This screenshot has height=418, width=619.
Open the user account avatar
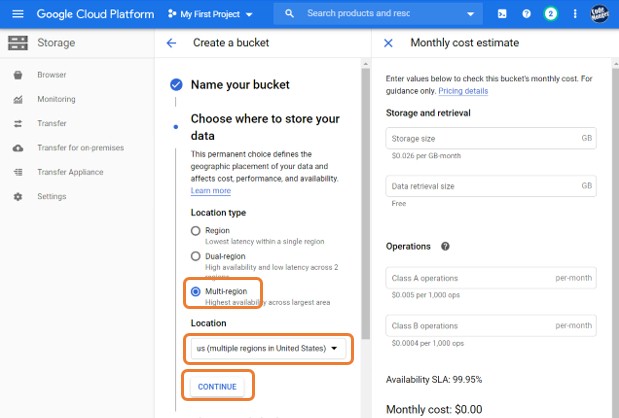click(x=599, y=14)
